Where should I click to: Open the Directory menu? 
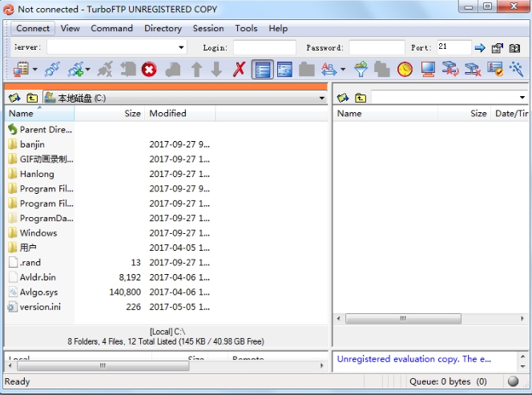[163, 28]
